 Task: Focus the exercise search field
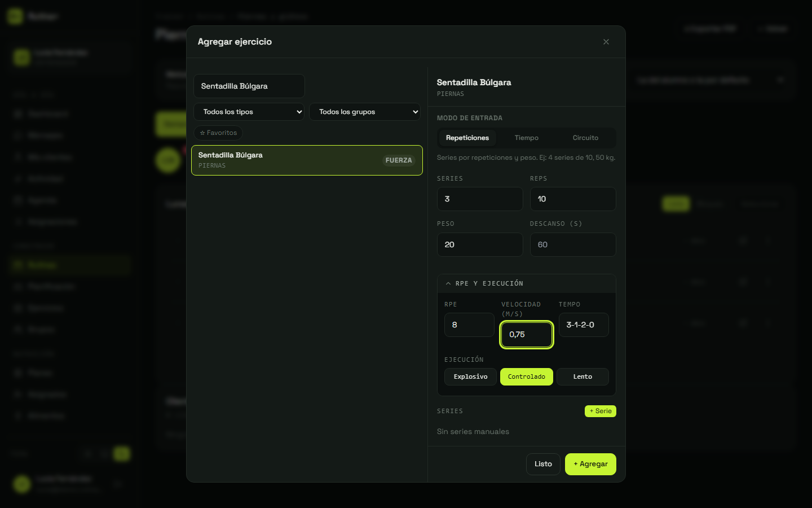249,86
